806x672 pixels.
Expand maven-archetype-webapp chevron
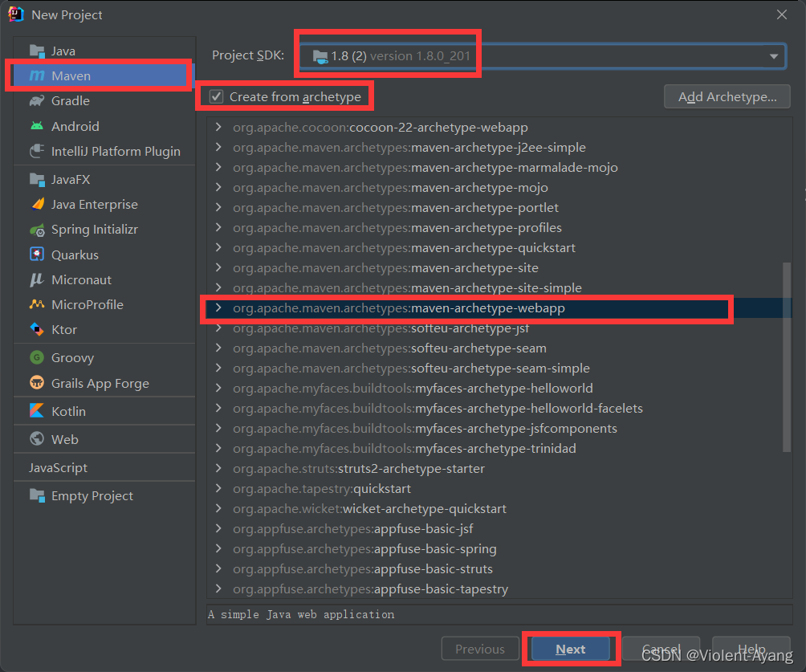point(218,307)
